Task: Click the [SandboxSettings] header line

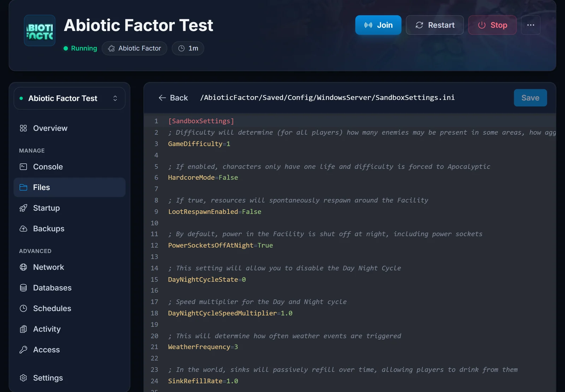Action: (x=201, y=121)
